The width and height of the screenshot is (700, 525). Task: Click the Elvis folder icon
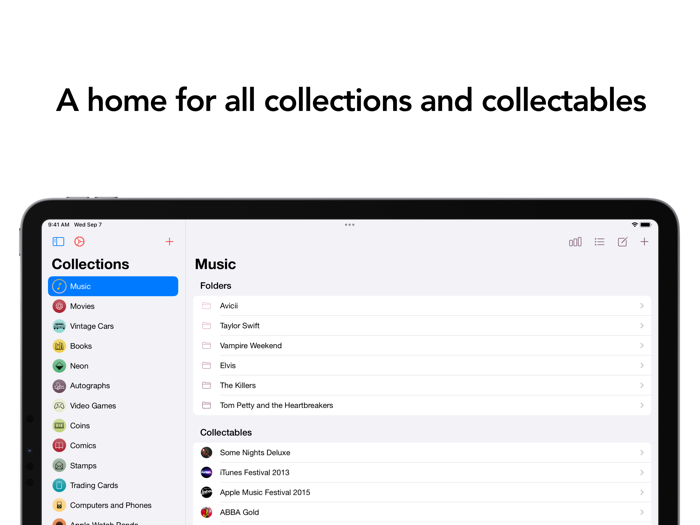(x=206, y=365)
